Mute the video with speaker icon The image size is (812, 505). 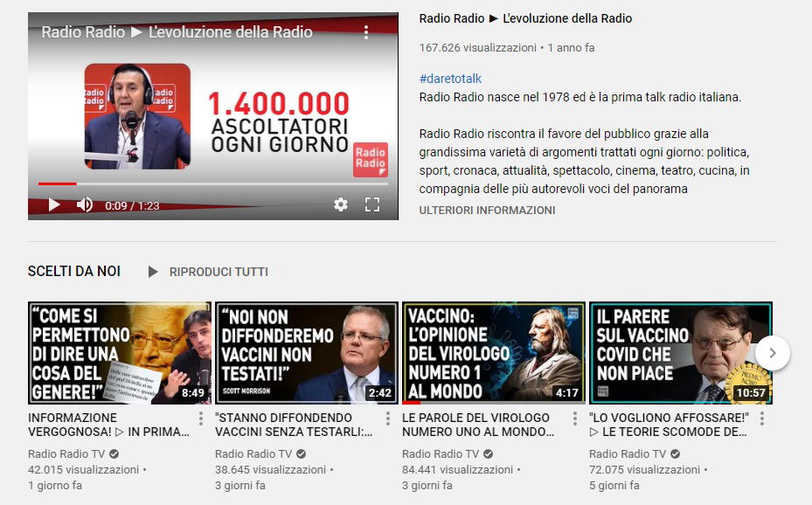pos(85,204)
